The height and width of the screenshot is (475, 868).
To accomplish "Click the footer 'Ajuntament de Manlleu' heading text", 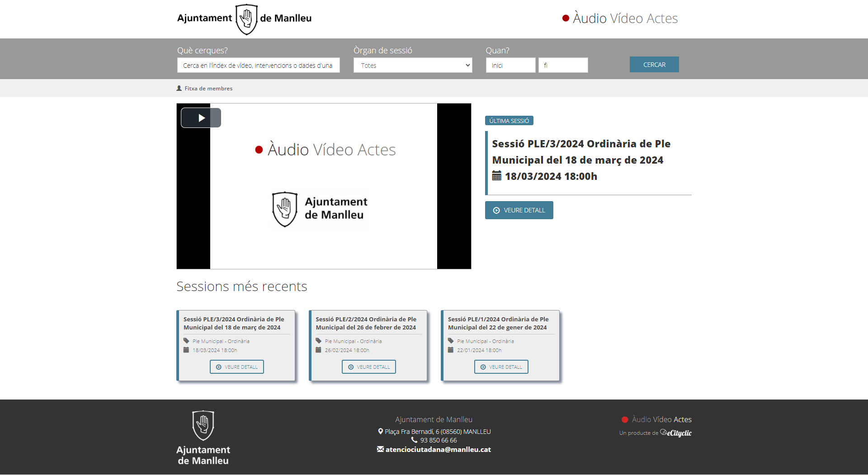I will pos(434,419).
